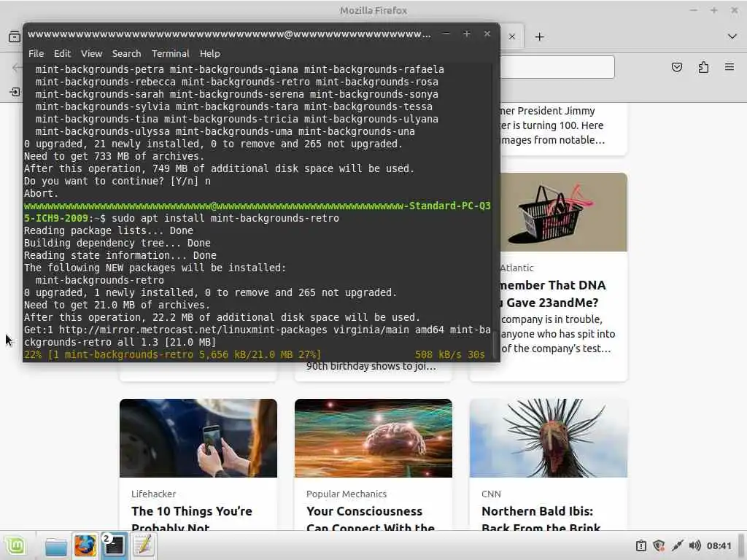Click the 'CNN' source label
This screenshot has height=560, width=747.
pyautogui.click(x=491, y=494)
